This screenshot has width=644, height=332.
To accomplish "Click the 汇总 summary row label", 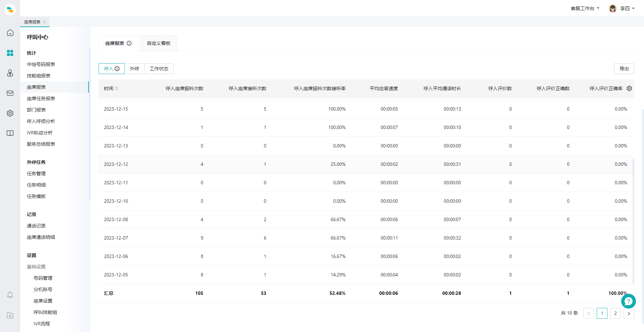I will click(x=108, y=293).
